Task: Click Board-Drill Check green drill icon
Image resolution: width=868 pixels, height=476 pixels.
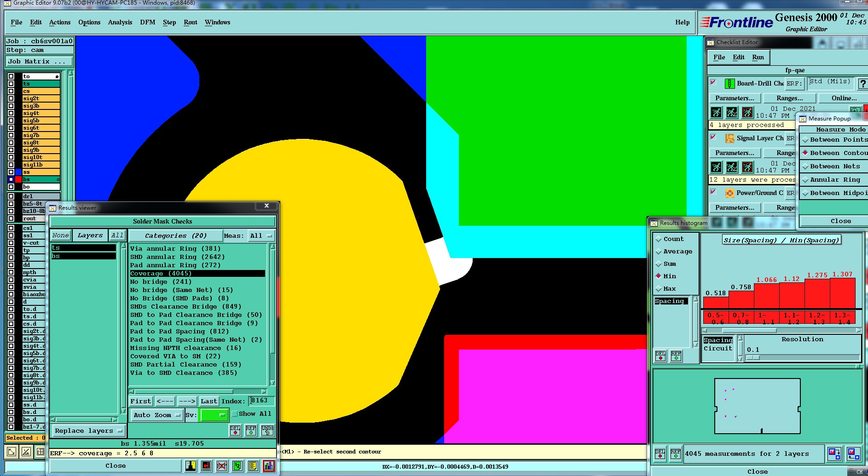Action: [729, 83]
